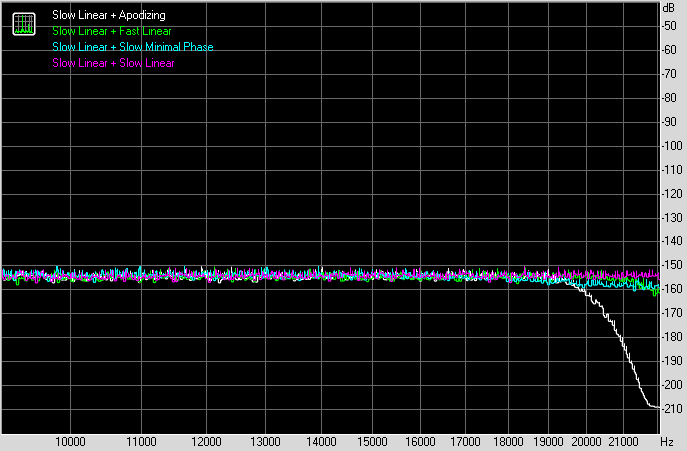This screenshot has width=687, height=451.
Task: Click the magenta 'Slow Linear + Slow Linear' entry
Action: [x=113, y=63]
